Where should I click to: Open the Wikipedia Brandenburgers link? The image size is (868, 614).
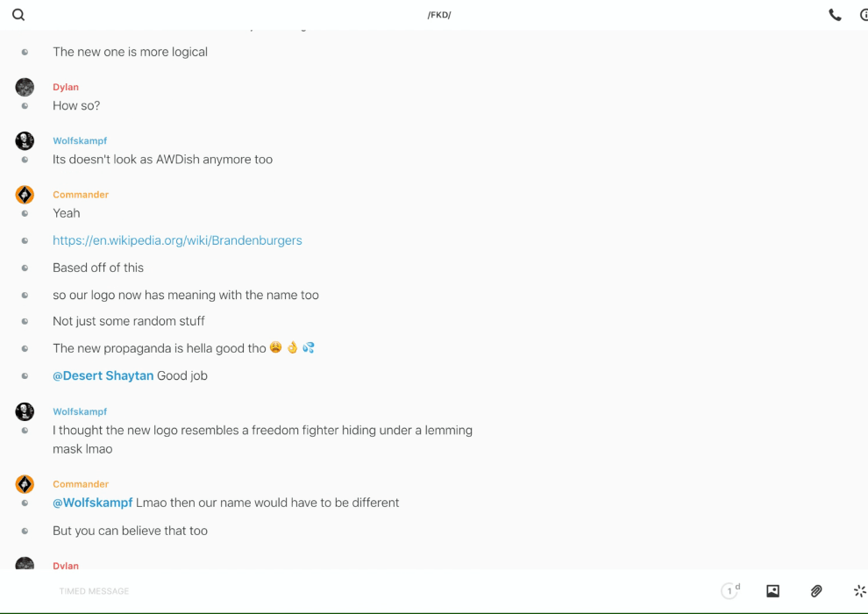click(177, 240)
